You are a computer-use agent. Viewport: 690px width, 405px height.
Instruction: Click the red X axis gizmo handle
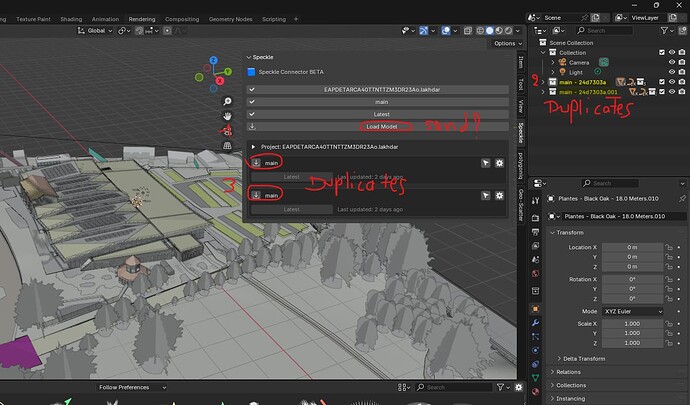coord(220,81)
